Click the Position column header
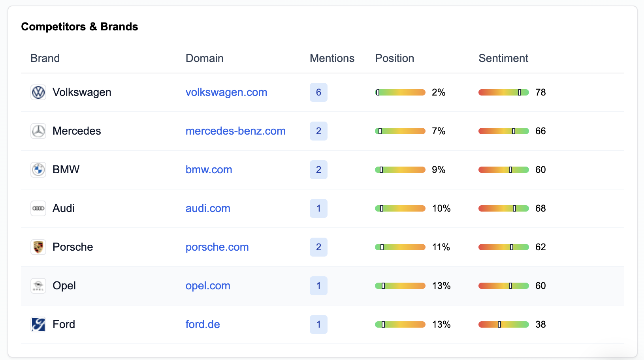 (x=394, y=58)
